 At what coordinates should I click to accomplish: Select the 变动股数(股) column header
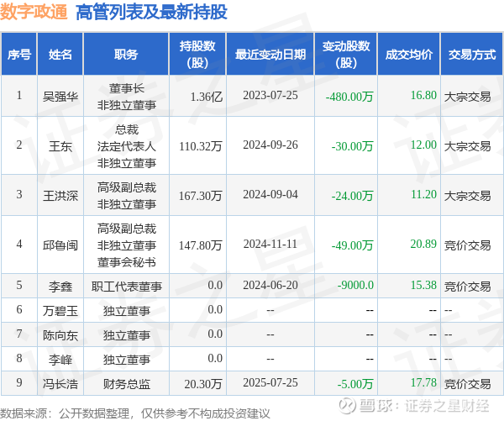point(346,54)
